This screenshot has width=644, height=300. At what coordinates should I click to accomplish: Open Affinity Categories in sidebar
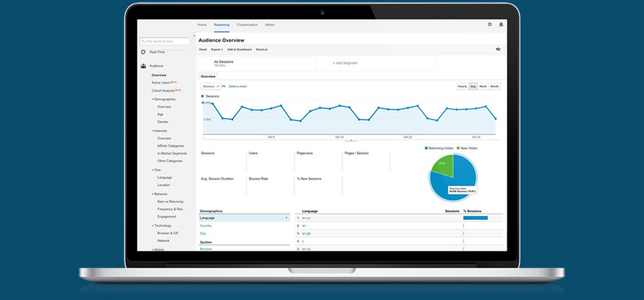click(171, 146)
